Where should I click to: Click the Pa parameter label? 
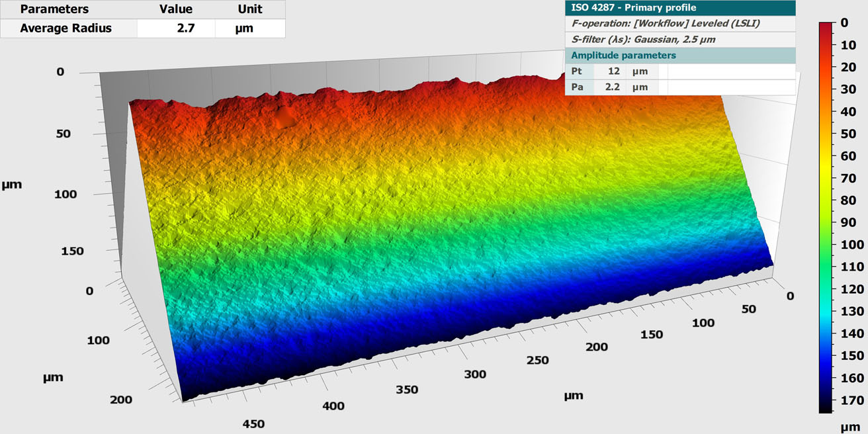tap(576, 87)
